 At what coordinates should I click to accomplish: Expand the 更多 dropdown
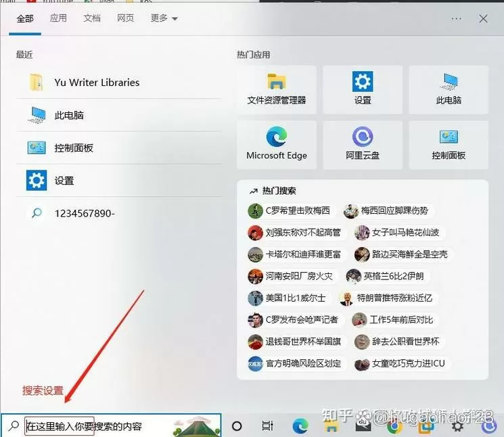tap(164, 18)
